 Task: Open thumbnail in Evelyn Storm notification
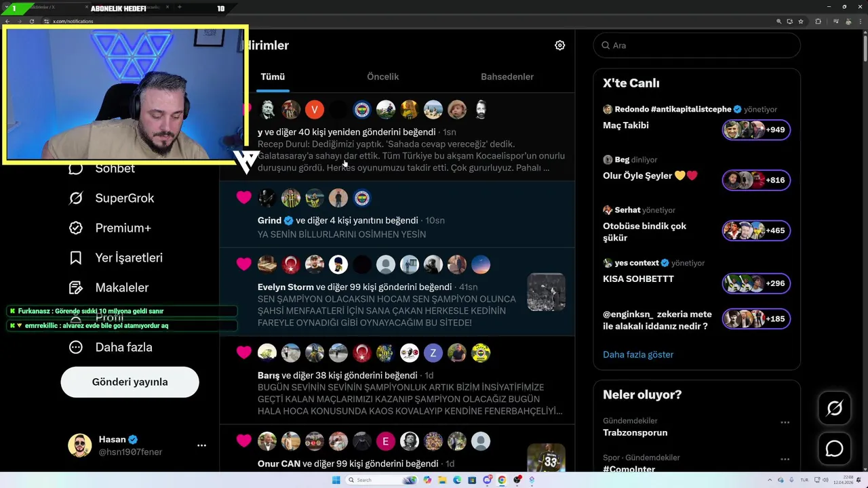pos(546,292)
